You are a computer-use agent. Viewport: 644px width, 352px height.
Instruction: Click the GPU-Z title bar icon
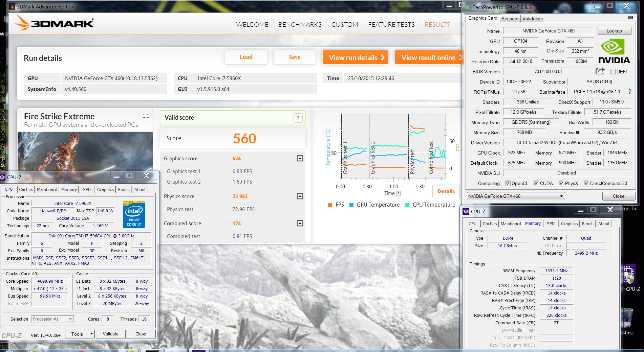[x=468, y=7]
